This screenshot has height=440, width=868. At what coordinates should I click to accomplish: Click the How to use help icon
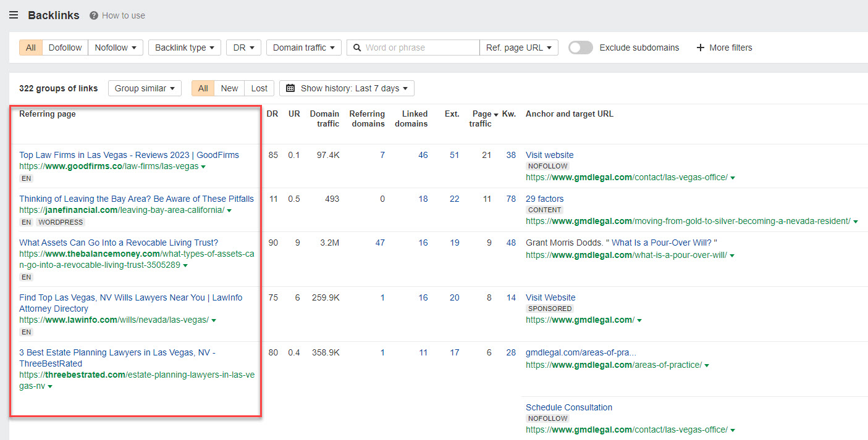click(94, 15)
